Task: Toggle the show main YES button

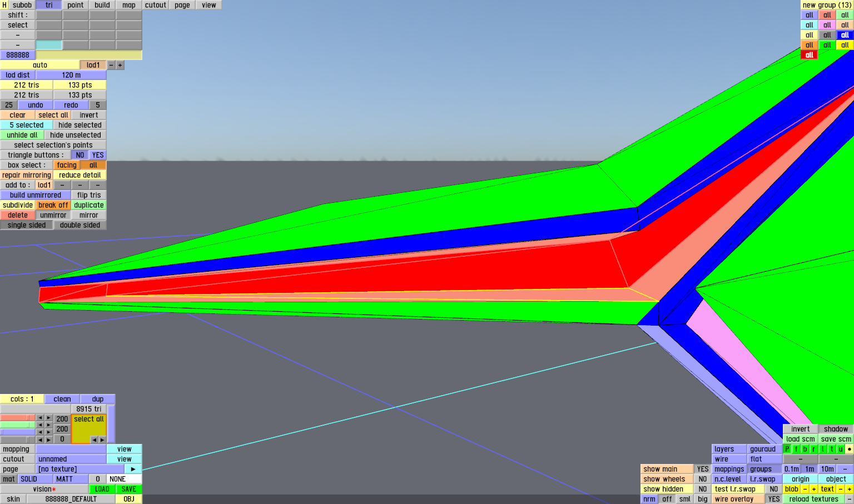Action: [703, 469]
